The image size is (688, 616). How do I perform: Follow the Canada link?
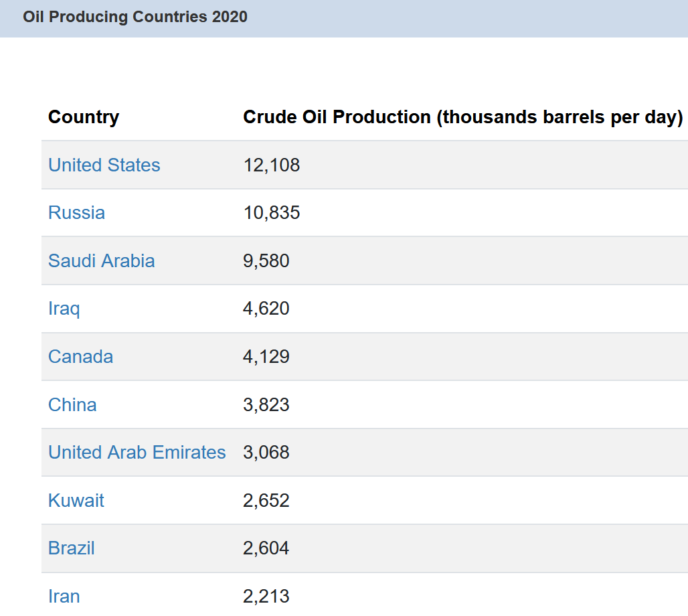[81, 356]
